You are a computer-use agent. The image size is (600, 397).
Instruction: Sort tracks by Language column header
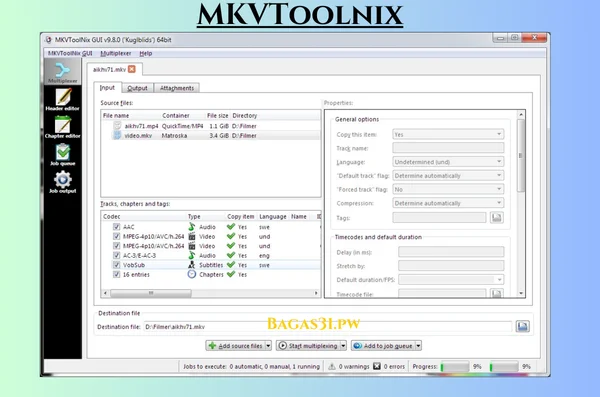(x=273, y=216)
